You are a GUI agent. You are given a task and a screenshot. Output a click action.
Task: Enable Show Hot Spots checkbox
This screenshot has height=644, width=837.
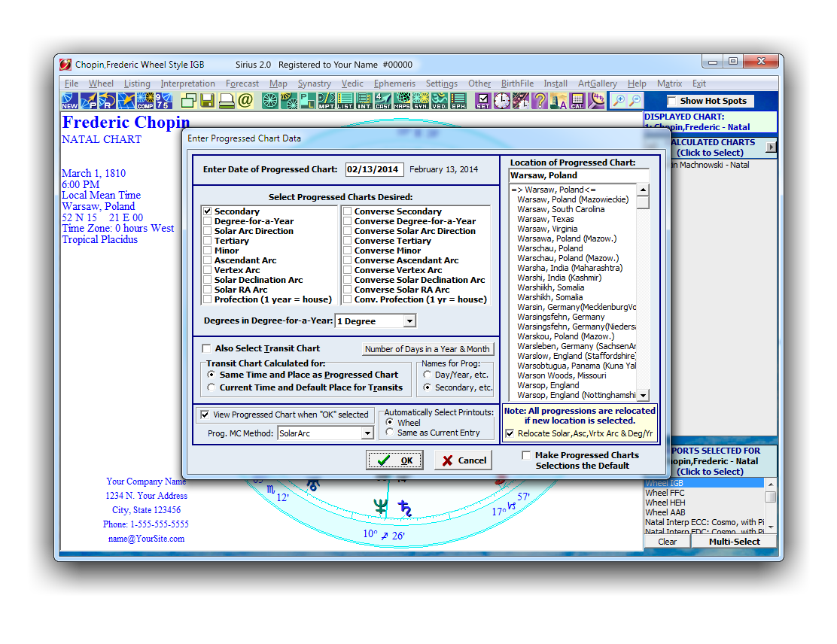click(673, 101)
